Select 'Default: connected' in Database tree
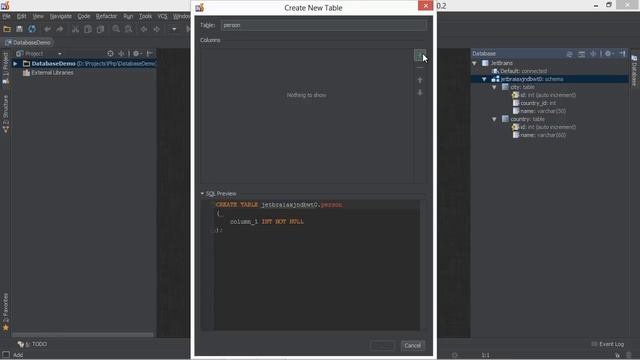Image resolution: width=640 pixels, height=360 pixels. (519, 71)
